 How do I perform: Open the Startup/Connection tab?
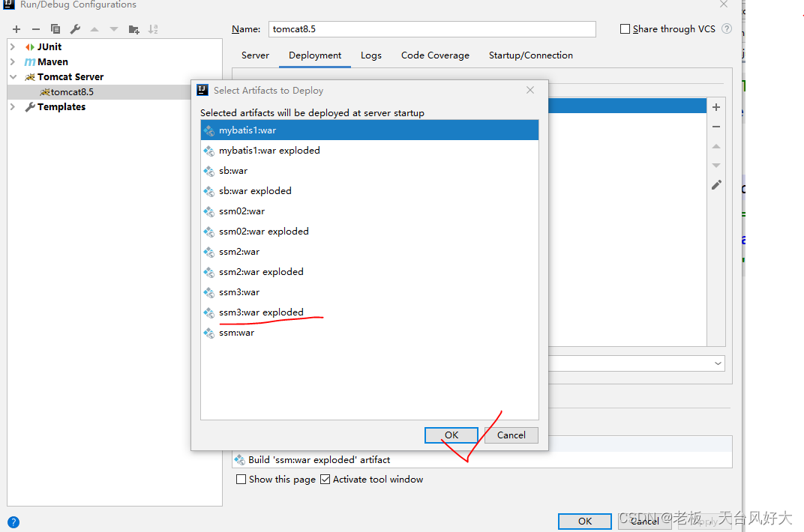[531, 55]
